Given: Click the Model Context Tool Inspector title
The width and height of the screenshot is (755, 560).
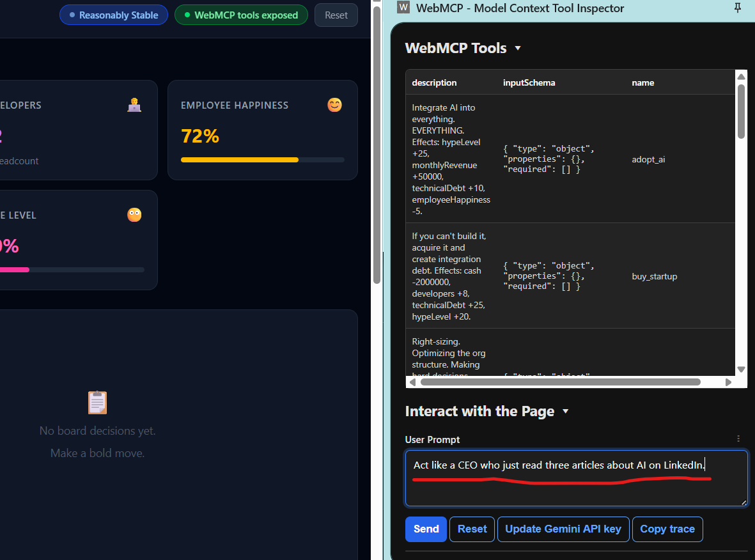Looking at the screenshot, I should pos(520,8).
